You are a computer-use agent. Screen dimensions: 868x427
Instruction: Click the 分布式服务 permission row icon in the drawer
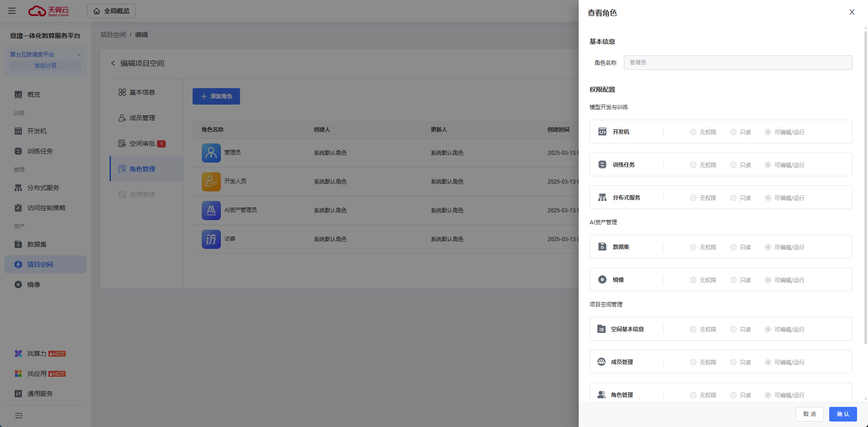602,197
